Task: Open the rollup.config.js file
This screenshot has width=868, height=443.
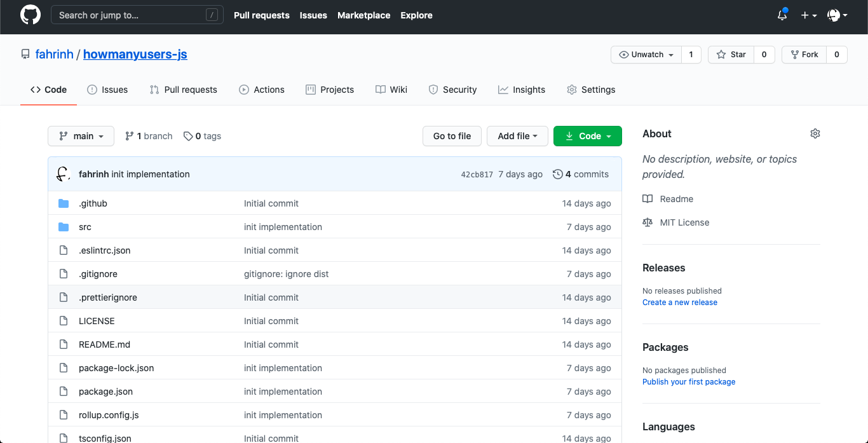Action: (x=109, y=415)
